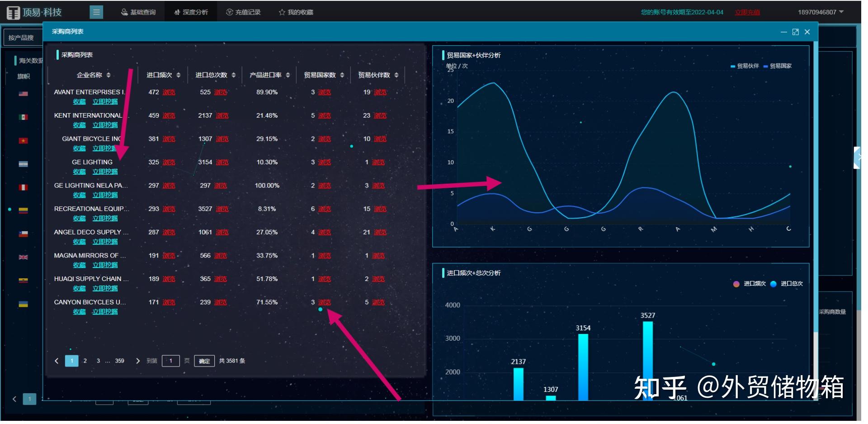The width and height of the screenshot is (868, 424).
Task: Select page 3 in pagination
Action: click(98, 361)
